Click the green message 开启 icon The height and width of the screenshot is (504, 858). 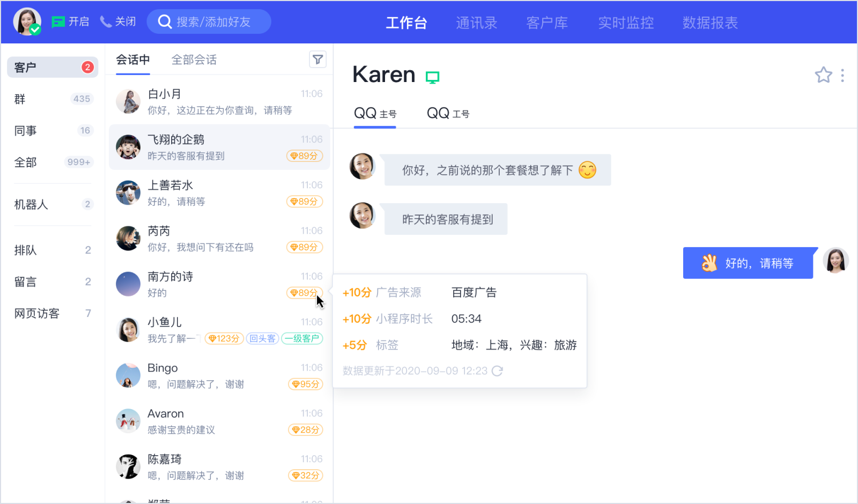58,22
